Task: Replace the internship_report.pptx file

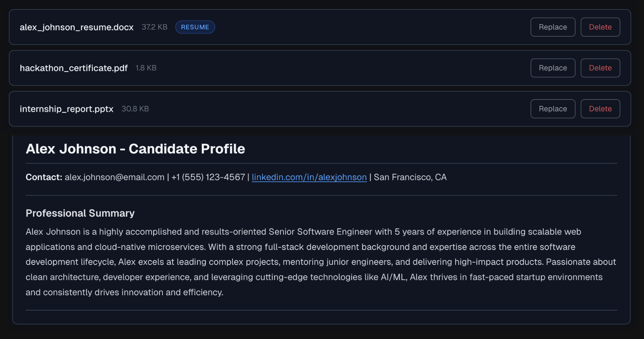Action: point(553,109)
